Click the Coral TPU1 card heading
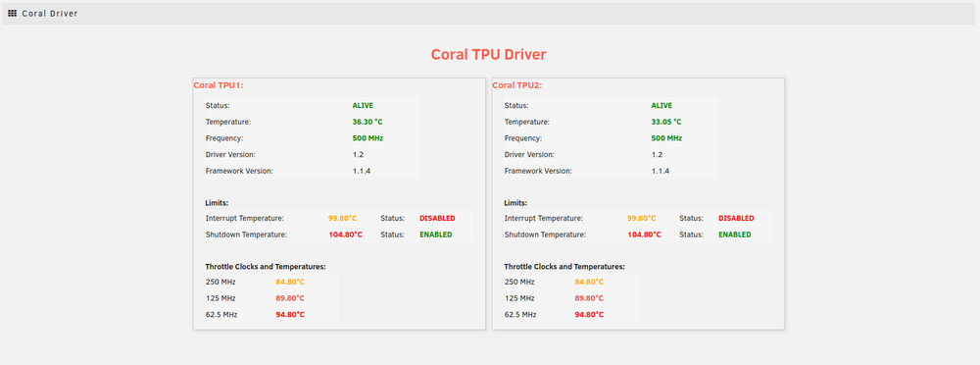Viewport: 980px width, 365px height. 219,85
